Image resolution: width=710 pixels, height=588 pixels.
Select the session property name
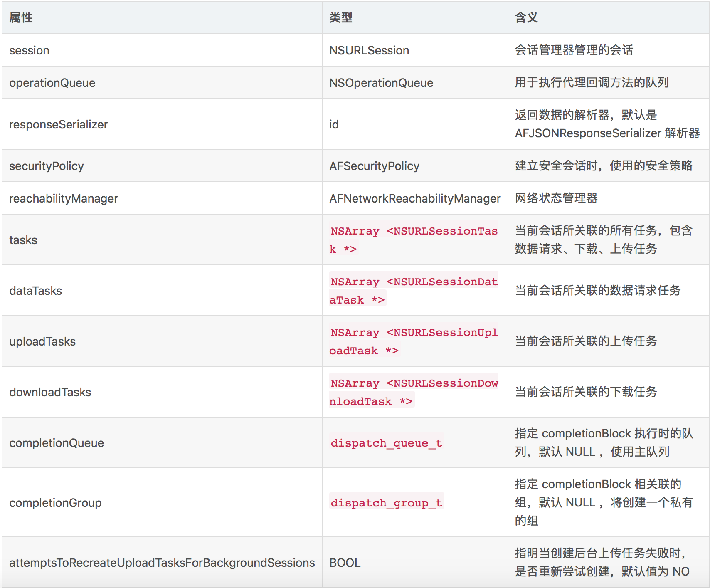[x=29, y=50]
